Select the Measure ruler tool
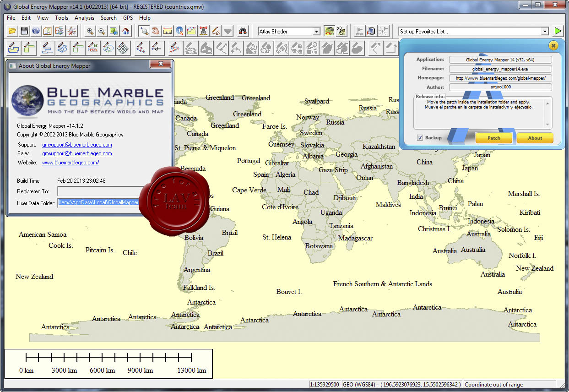Screen dimensions: 569x392 [168, 31]
